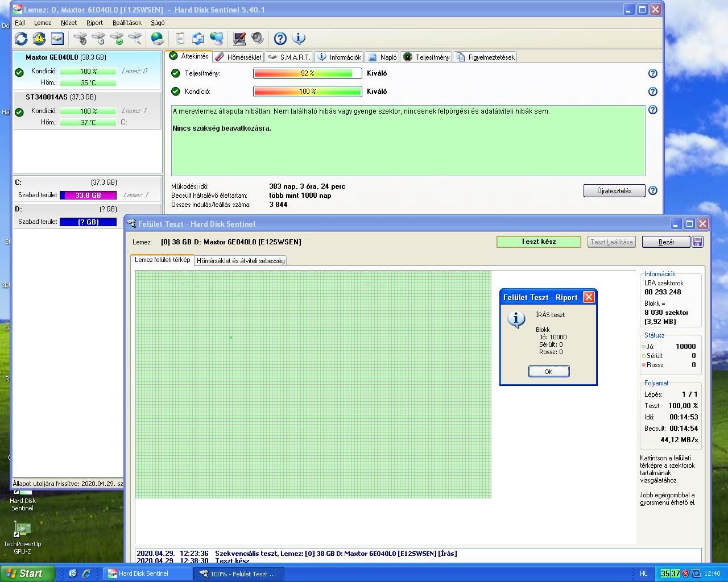Click the disk with magnifying glass icon
Screen dimensions: 728x582
[x=135, y=39]
